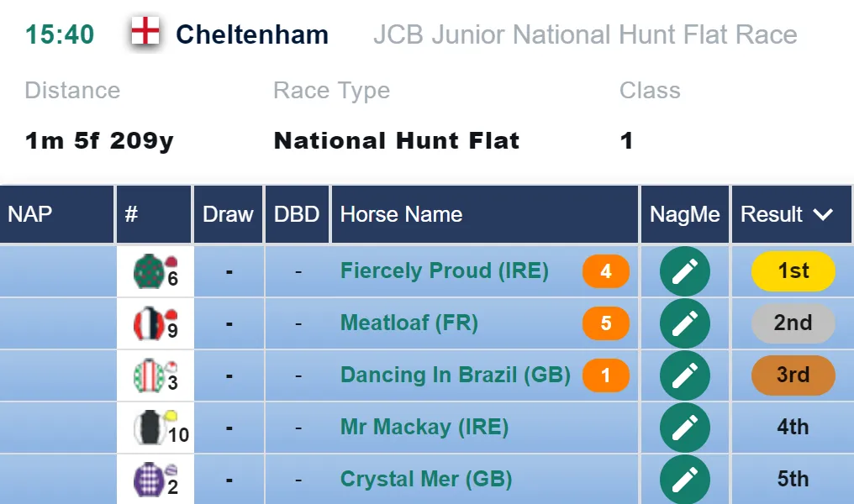Click the DBD column header
Viewport: 854px width, 504px height.
(x=297, y=214)
